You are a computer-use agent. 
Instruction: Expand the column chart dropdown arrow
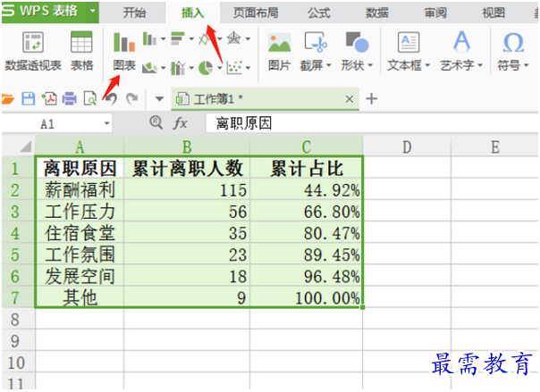[x=163, y=39]
